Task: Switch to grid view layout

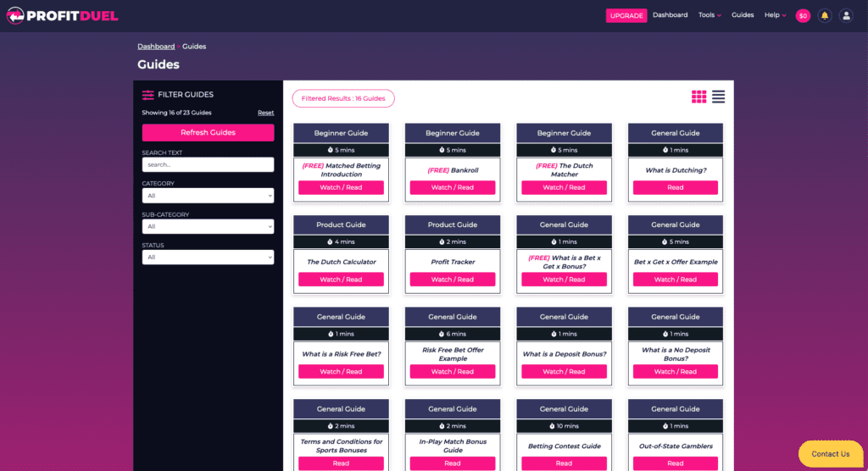Action: (x=698, y=97)
